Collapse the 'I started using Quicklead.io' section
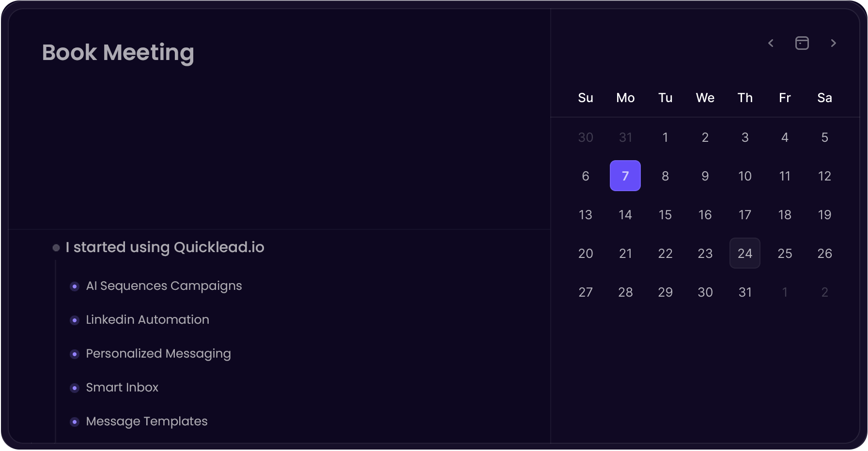868x451 pixels. tap(56, 248)
